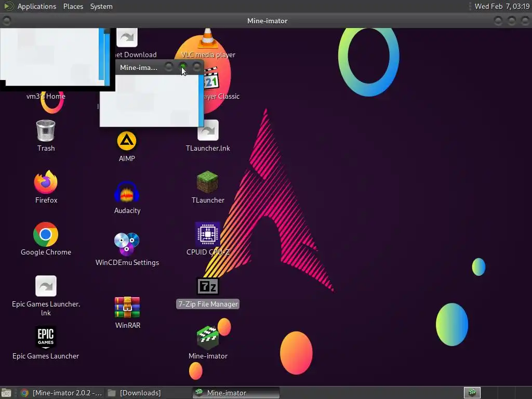Select the Media Player Classic icon
The image size is (532, 399).
coord(211,78)
